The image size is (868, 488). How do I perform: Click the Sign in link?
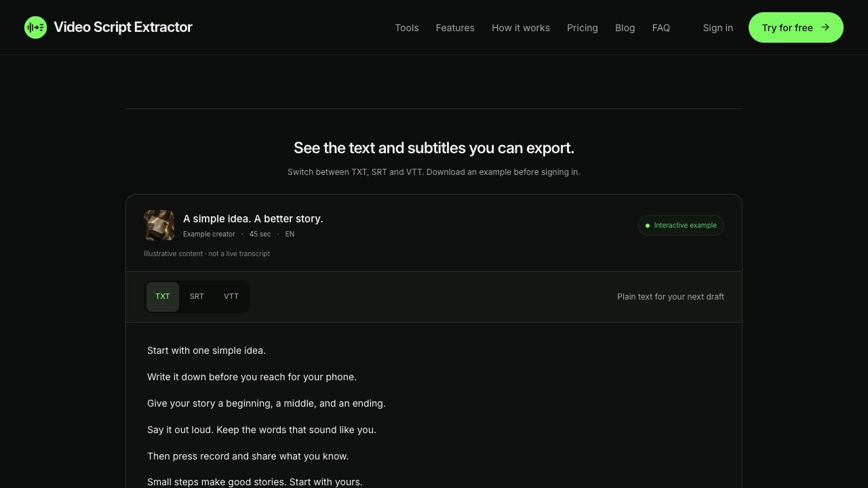coord(717,28)
